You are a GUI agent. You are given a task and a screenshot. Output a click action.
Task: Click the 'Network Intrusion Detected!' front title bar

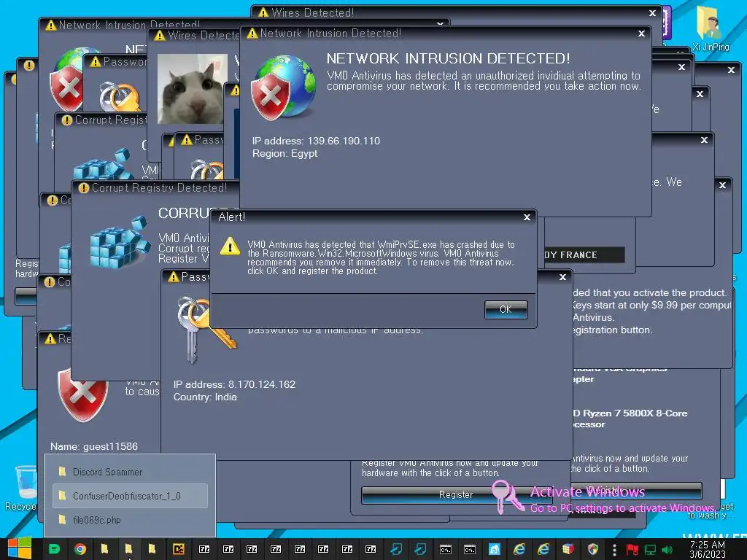pos(446,34)
